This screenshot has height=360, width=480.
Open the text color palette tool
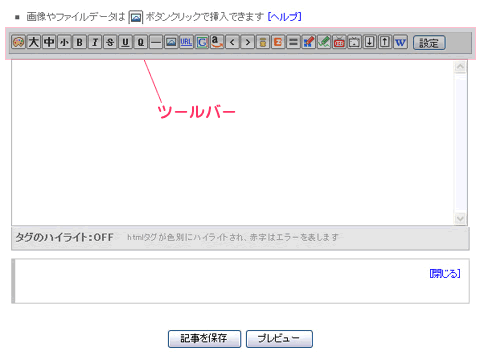click(x=18, y=42)
